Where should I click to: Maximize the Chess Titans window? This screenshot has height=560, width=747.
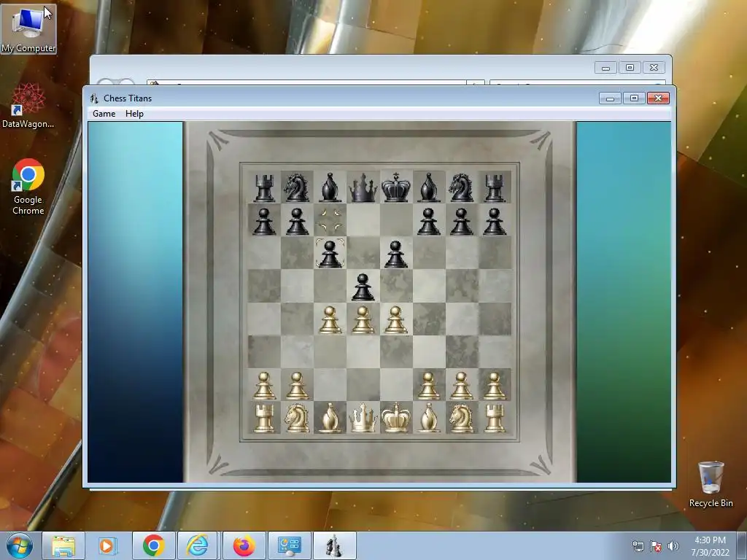[x=634, y=98]
